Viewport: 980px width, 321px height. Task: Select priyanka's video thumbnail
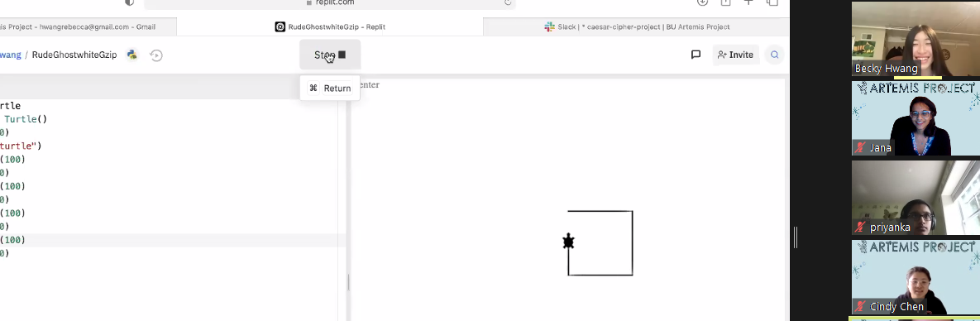[x=915, y=198]
